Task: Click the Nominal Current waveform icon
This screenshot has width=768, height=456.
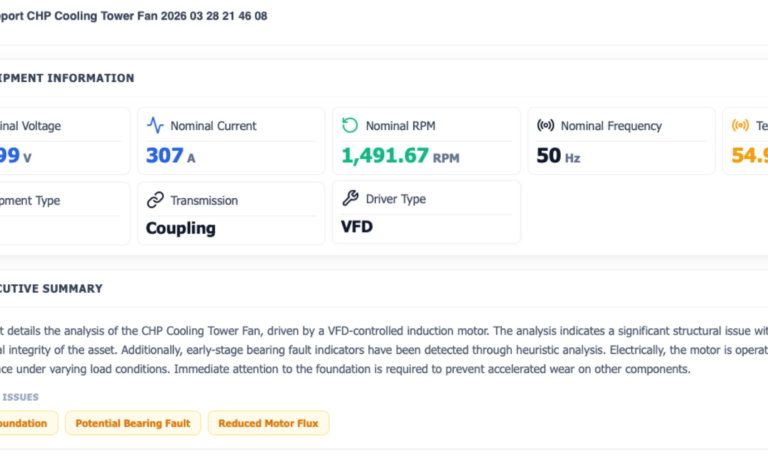Action: click(155, 125)
